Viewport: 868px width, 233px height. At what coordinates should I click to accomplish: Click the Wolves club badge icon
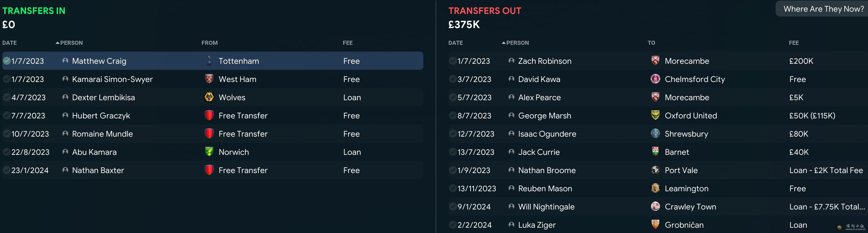(x=209, y=97)
